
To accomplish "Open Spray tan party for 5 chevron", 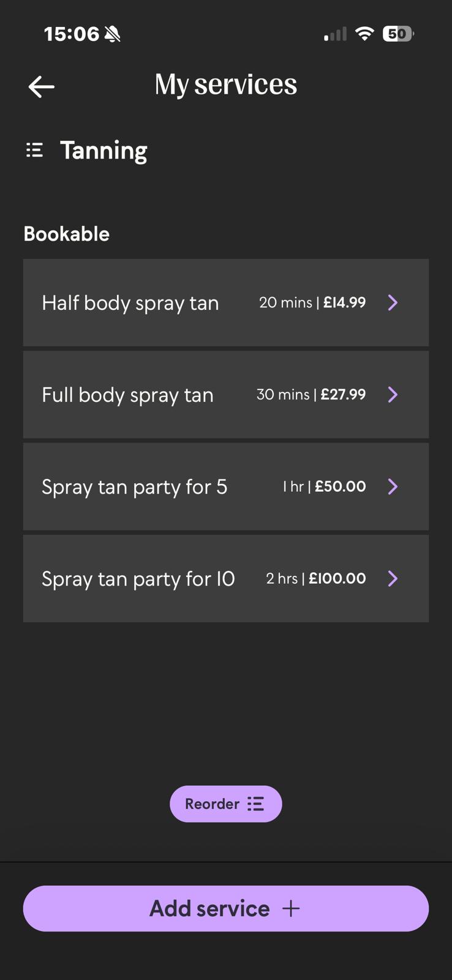I will point(393,486).
